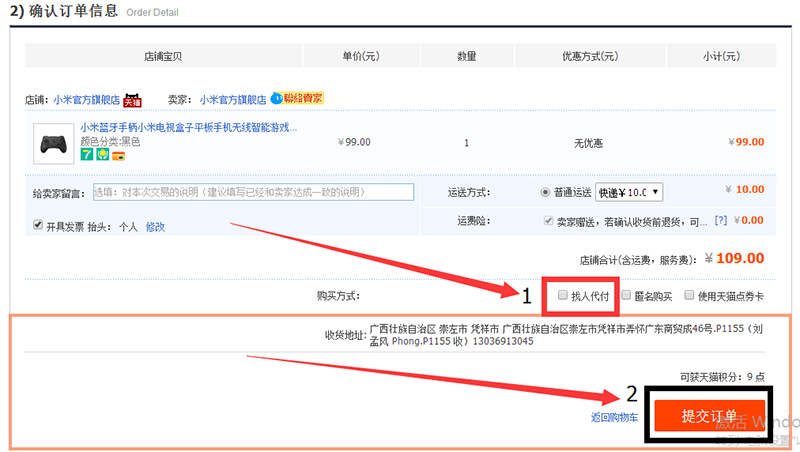Focus the 给卖家留言 message input field
This screenshot has width=800, height=452.
(x=254, y=192)
